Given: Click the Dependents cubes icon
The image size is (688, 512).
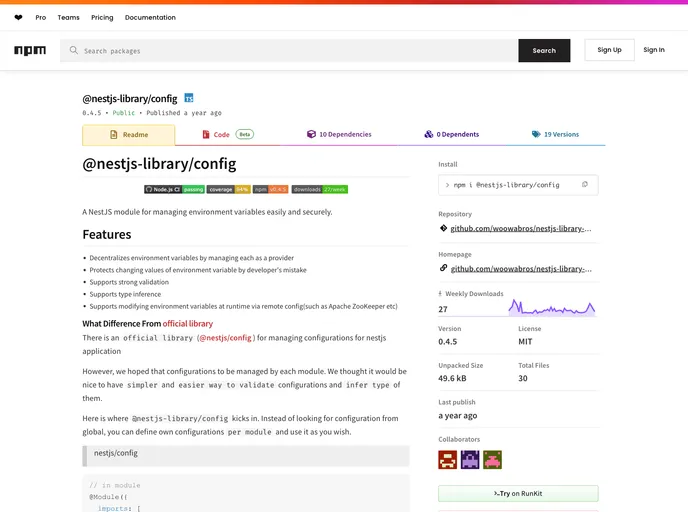Looking at the screenshot, I should pyautogui.click(x=429, y=134).
